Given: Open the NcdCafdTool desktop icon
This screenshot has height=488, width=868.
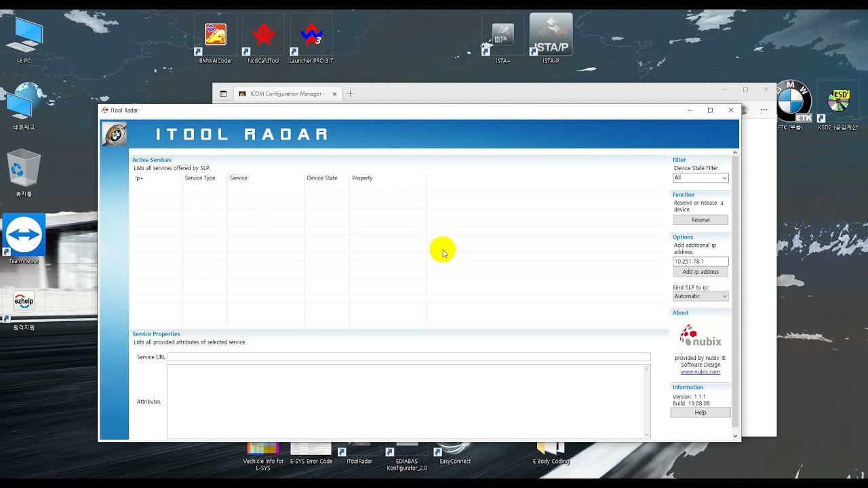Looking at the screenshot, I should (263, 39).
